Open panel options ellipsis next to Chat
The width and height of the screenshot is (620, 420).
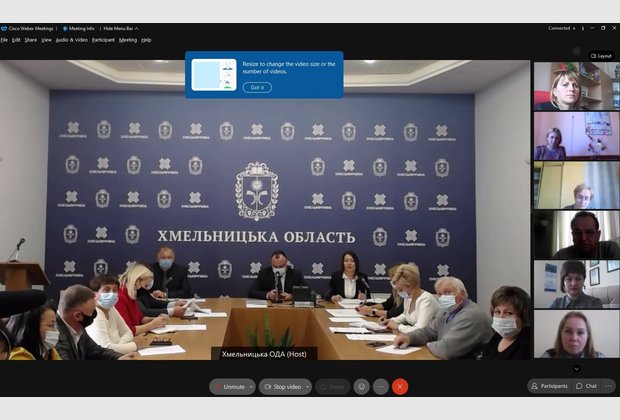coord(609,386)
